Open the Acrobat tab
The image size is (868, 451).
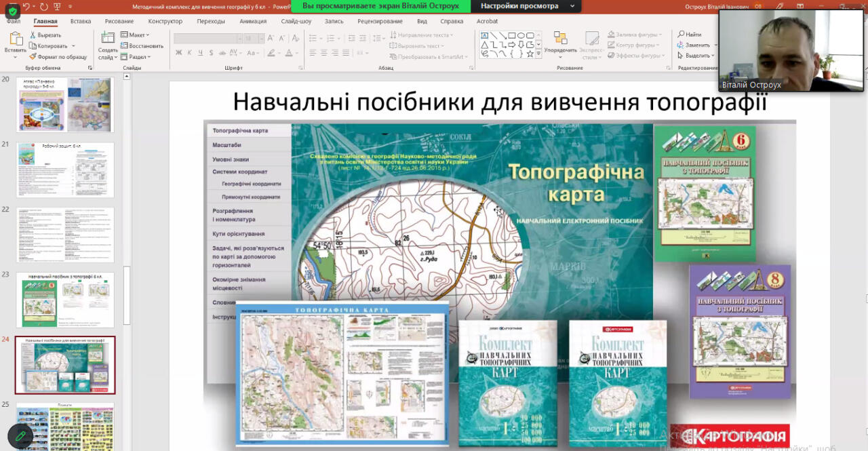(487, 21)
